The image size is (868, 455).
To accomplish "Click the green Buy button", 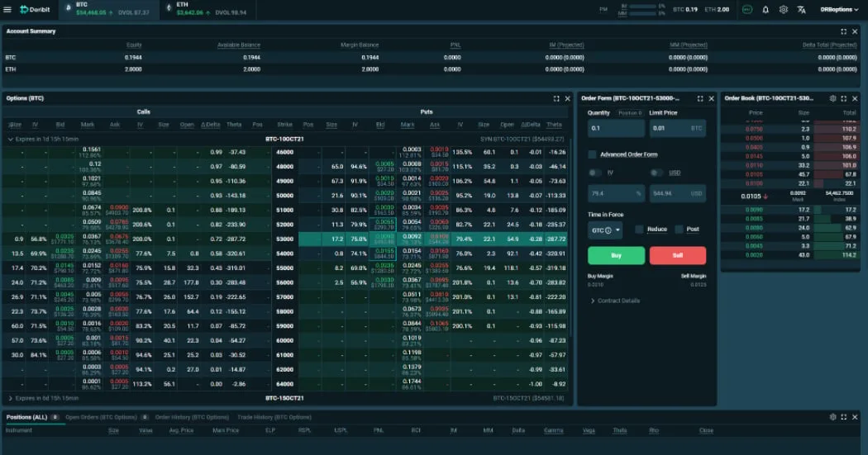I will [x=616, y=255].
